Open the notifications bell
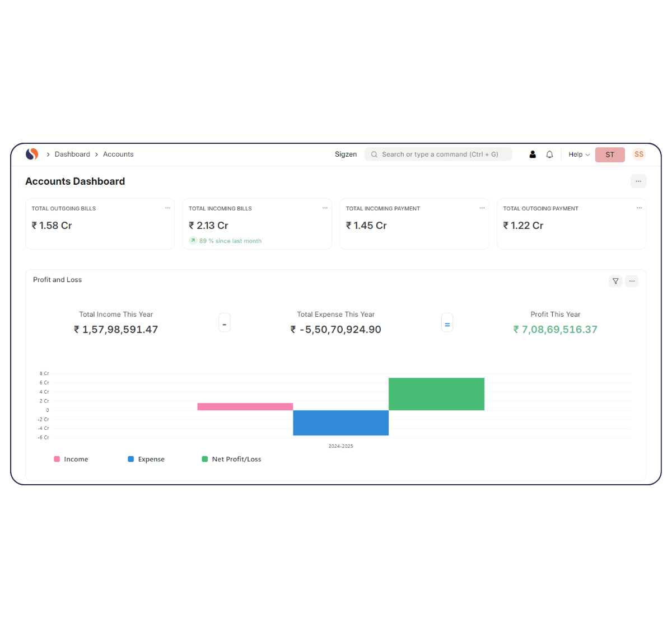Viewport: 672px width, 628px height. coord(549,154)
